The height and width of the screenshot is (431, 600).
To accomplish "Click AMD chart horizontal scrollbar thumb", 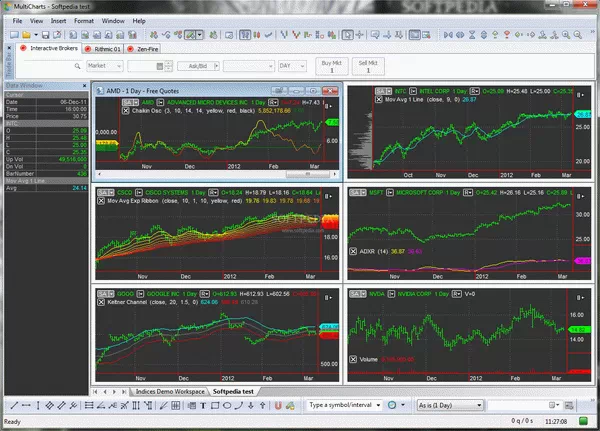I will (x=308, y=174).
